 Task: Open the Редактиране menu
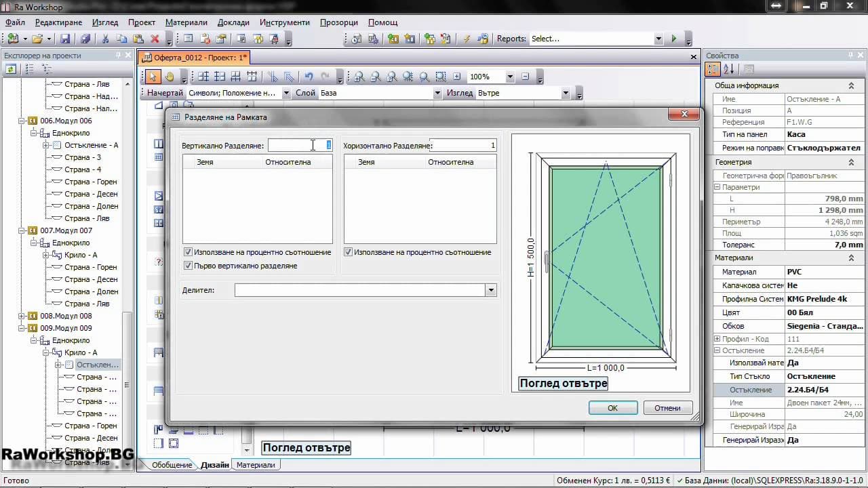[59, 22]
